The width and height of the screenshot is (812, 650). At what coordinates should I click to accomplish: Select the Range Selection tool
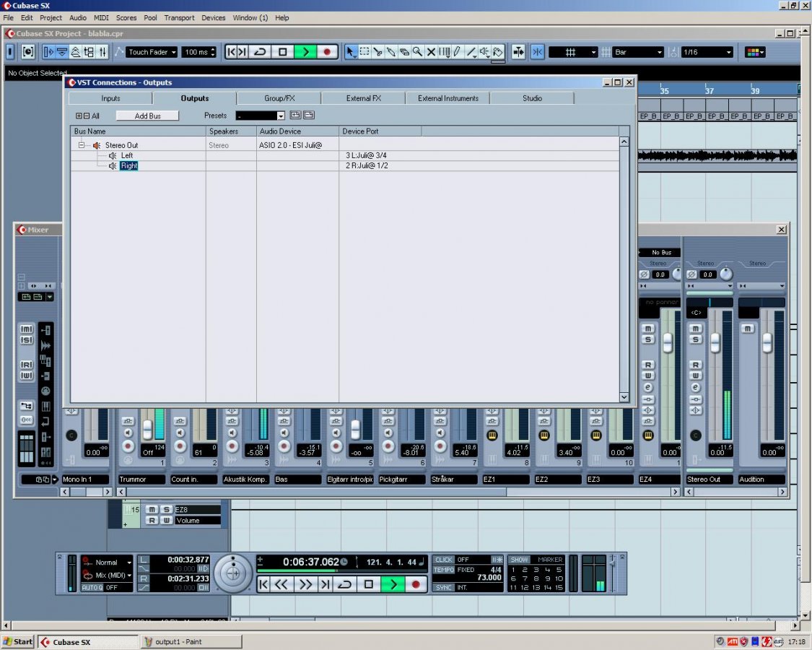pyautogui.click(x=364, y=52)
